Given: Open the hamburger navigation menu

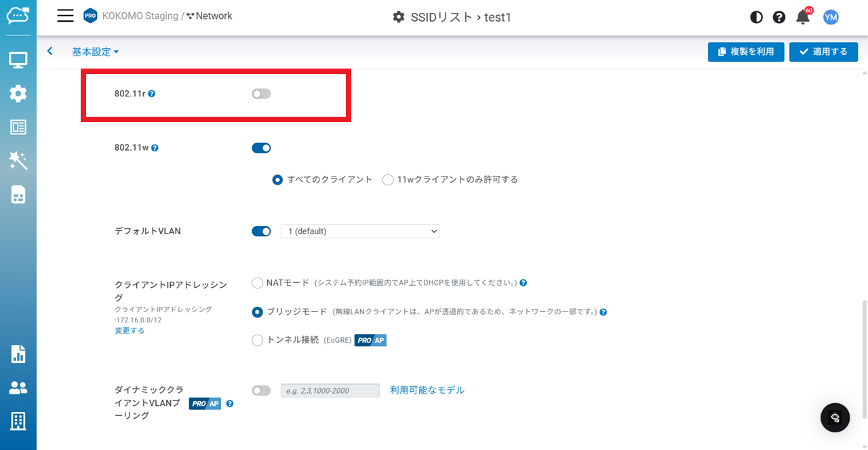Looking at the screenshot, I should coord(65,16).
